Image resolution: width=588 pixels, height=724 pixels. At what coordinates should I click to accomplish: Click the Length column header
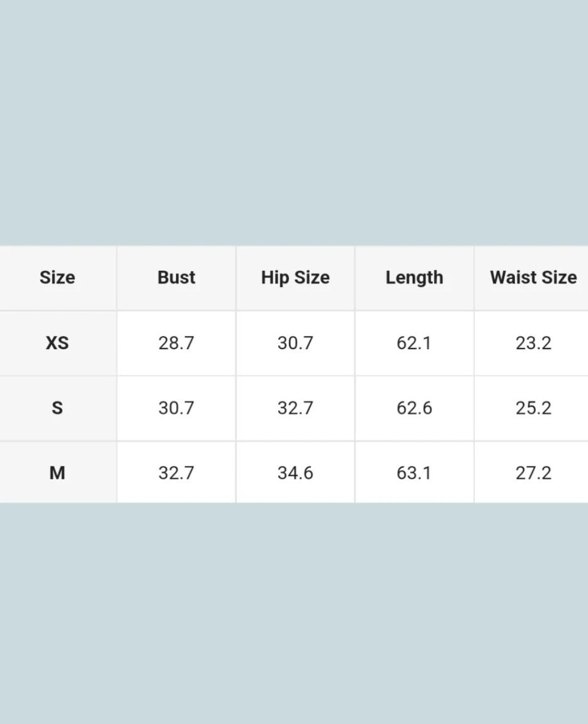[x=414, y=277]
